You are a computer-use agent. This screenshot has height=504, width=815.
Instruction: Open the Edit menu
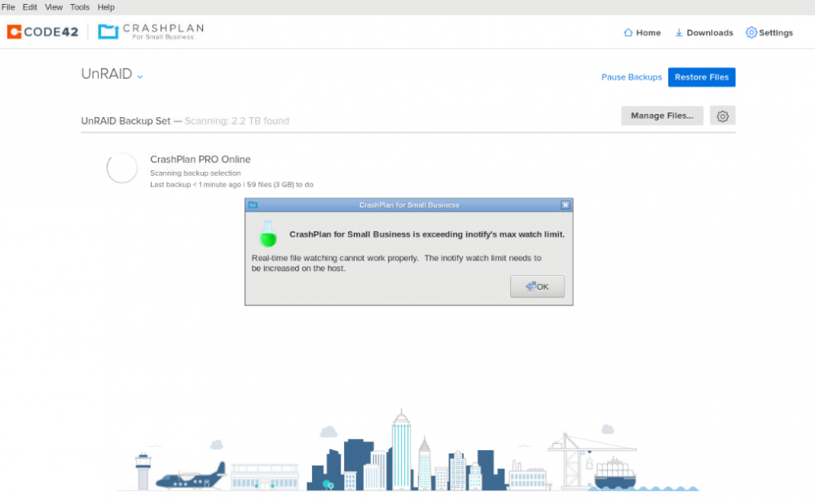pos(29,7)
